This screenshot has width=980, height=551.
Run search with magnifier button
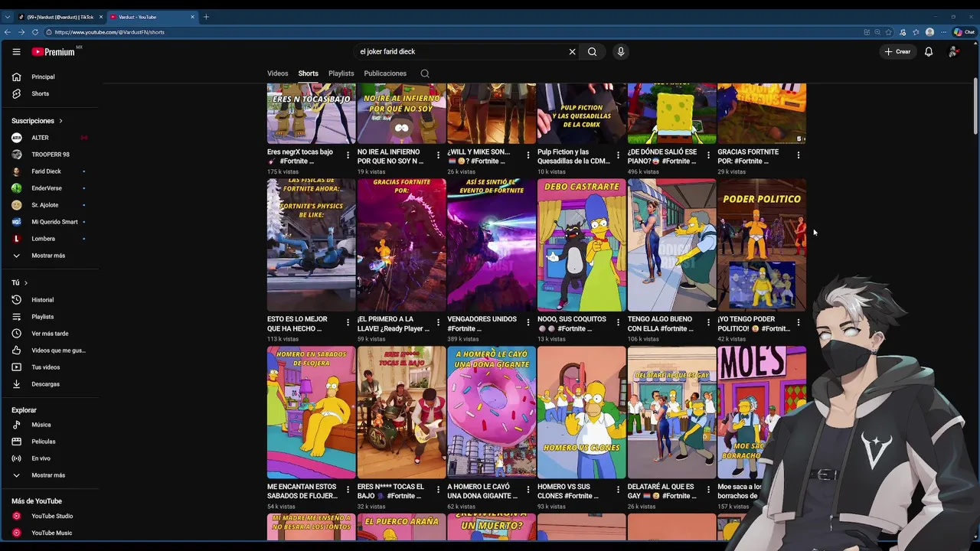pyautogui.click(x=592, y=51)
